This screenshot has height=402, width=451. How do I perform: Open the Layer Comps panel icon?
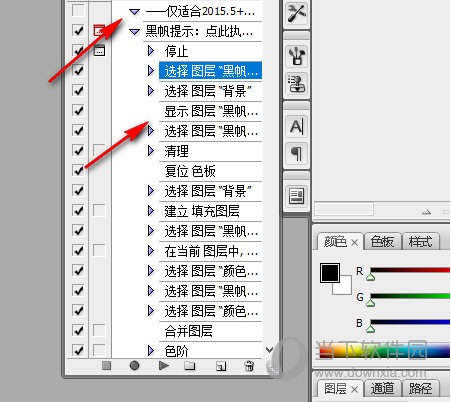(x=296, y=195)
